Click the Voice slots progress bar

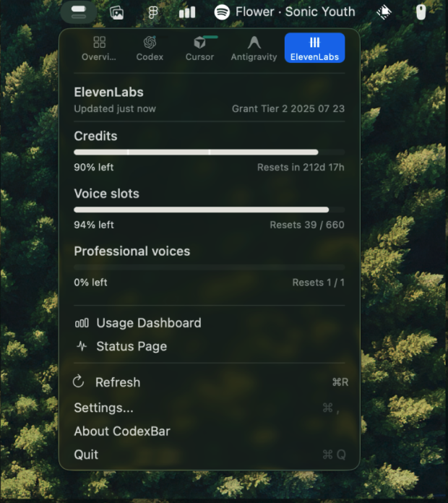click(x=210, y=210)
